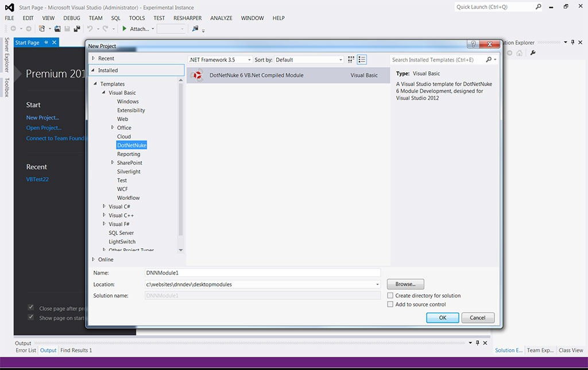Switch to Find Results 1 tab
This screenshot has height=370, width=588.
tap(76, 350)
